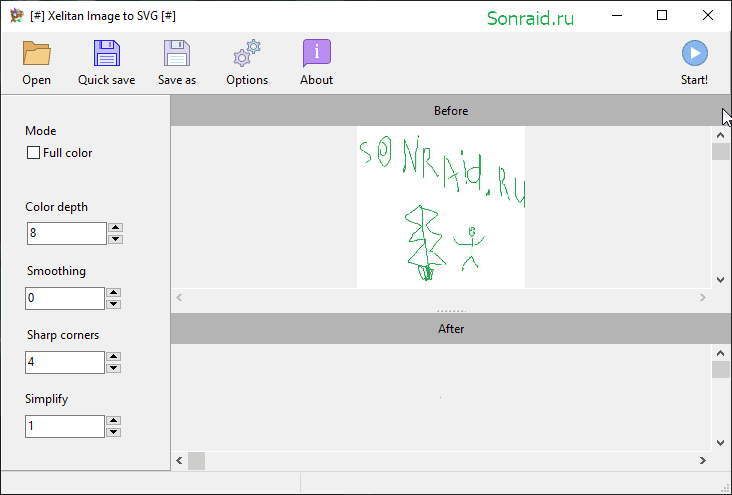
Task: Click the After panel scroll right arrow
Action: click(x=703, y=460)
